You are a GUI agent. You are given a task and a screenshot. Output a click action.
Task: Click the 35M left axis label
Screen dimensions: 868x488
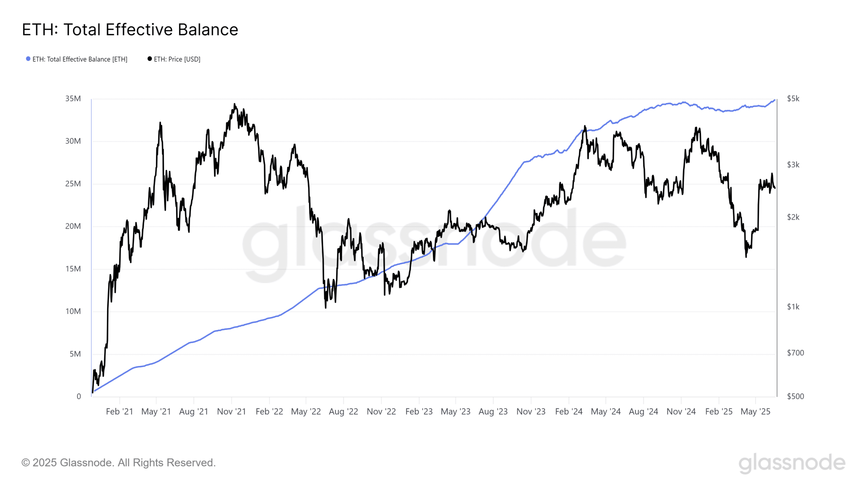[x=73, y=99]
